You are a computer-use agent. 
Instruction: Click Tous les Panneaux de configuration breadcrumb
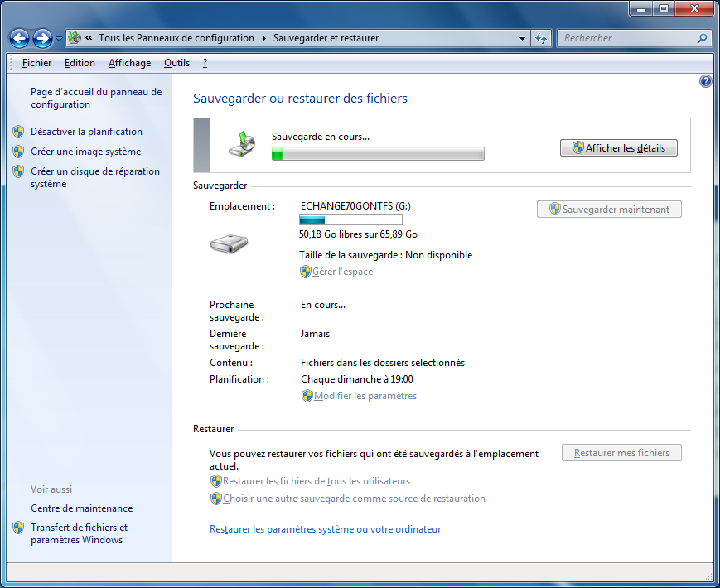[176, 38]
